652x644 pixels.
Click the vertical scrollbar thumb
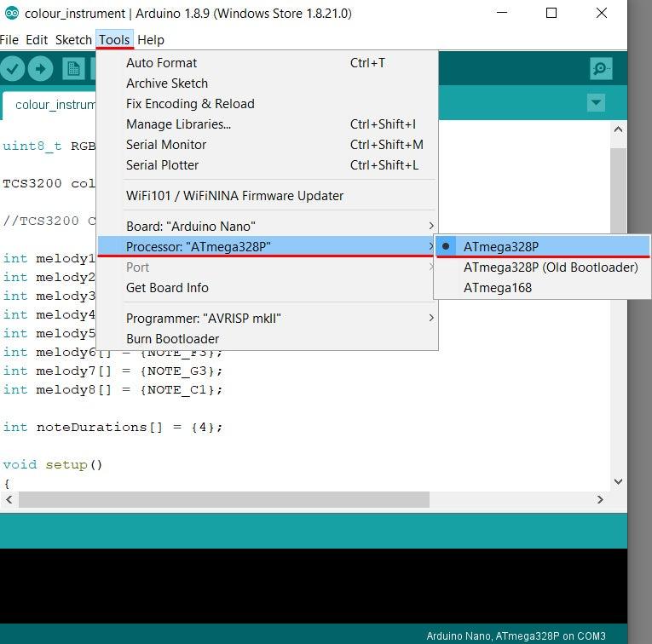coord(618,192)
